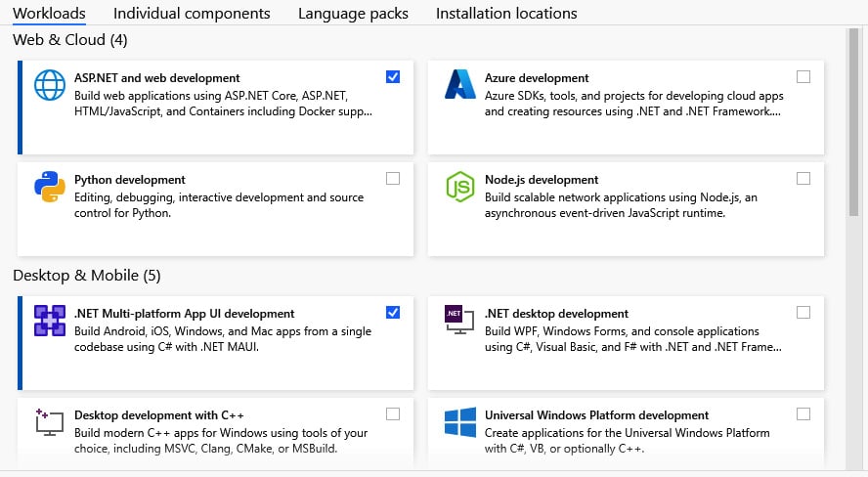Click the Universal Windows Platform logo
This screenshot has width=868, height=477.
click(x=460, y=422)
